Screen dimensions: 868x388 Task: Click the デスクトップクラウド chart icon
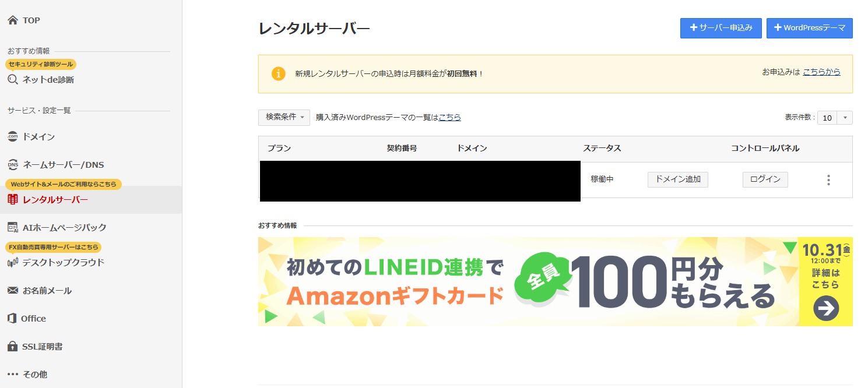coord(13,262)
